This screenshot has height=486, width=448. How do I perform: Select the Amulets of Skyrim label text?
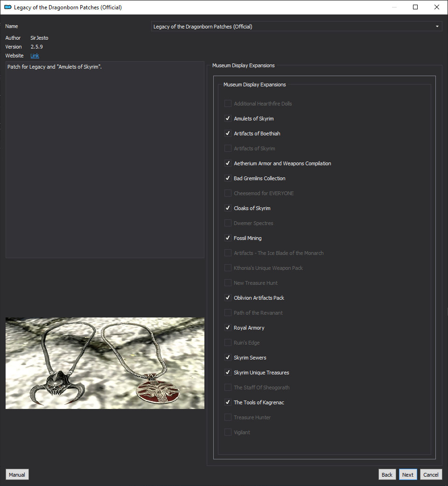point(254,119)
